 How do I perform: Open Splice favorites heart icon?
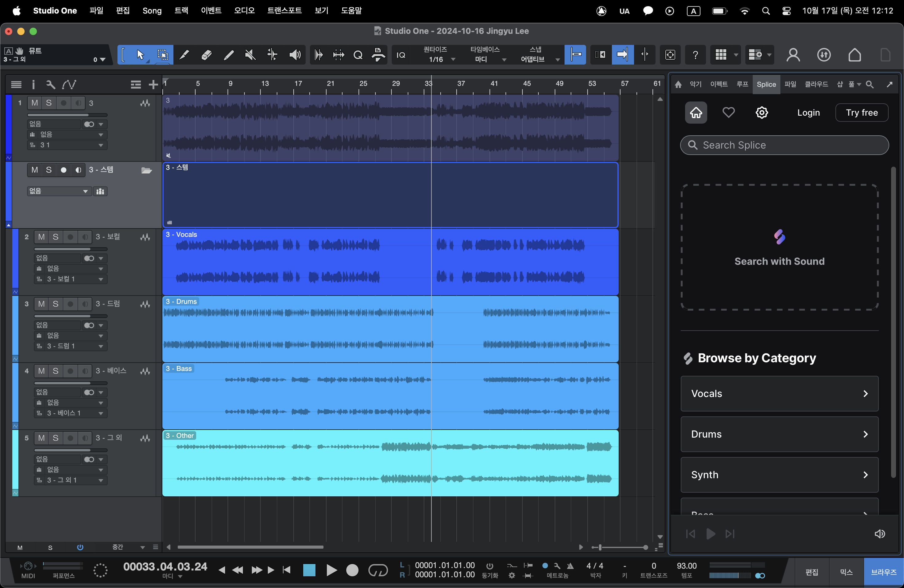[x=728, y=113]
